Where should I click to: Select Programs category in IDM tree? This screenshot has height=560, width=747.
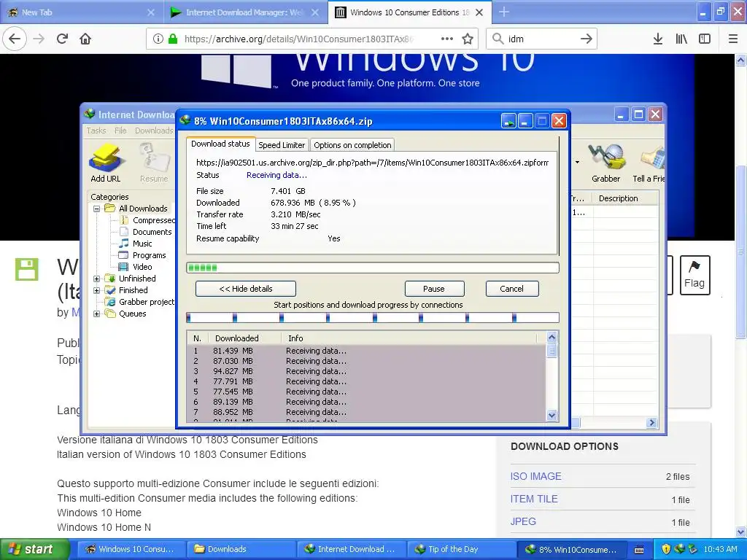[142, 255]
